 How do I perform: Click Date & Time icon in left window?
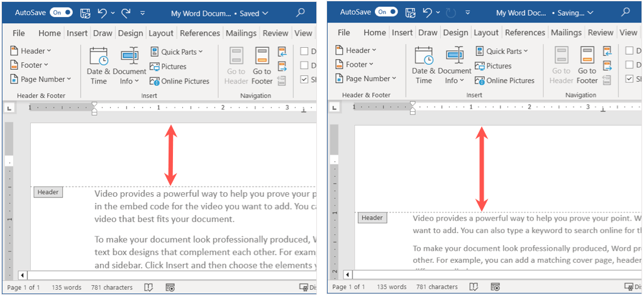pyautogui.click(x=98, y=57)
